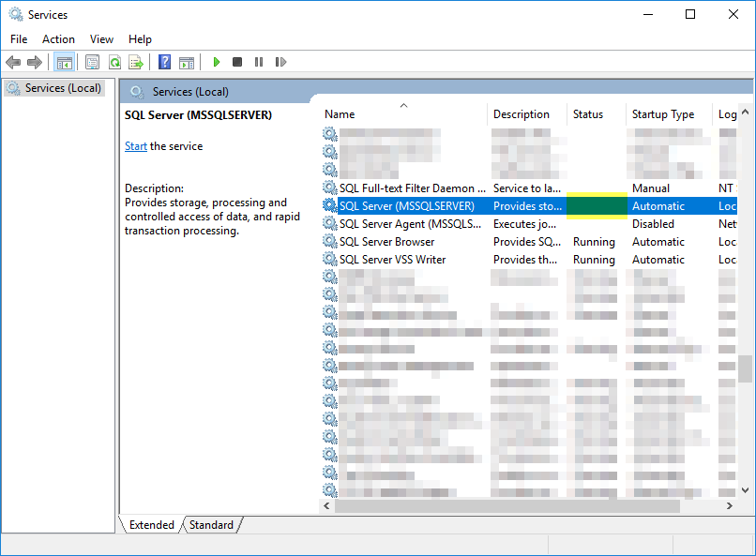Click Manual startup type of Full-text Filter Daemon
Screen dimensions: 756x556
[651, 188]
